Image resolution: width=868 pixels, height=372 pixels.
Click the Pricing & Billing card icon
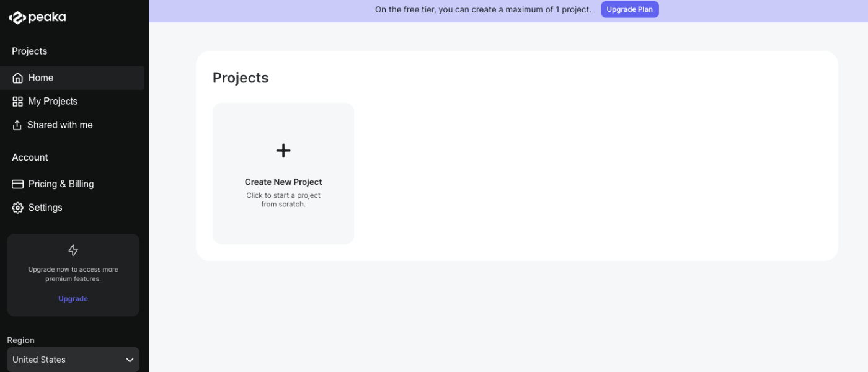pos(17,184)
